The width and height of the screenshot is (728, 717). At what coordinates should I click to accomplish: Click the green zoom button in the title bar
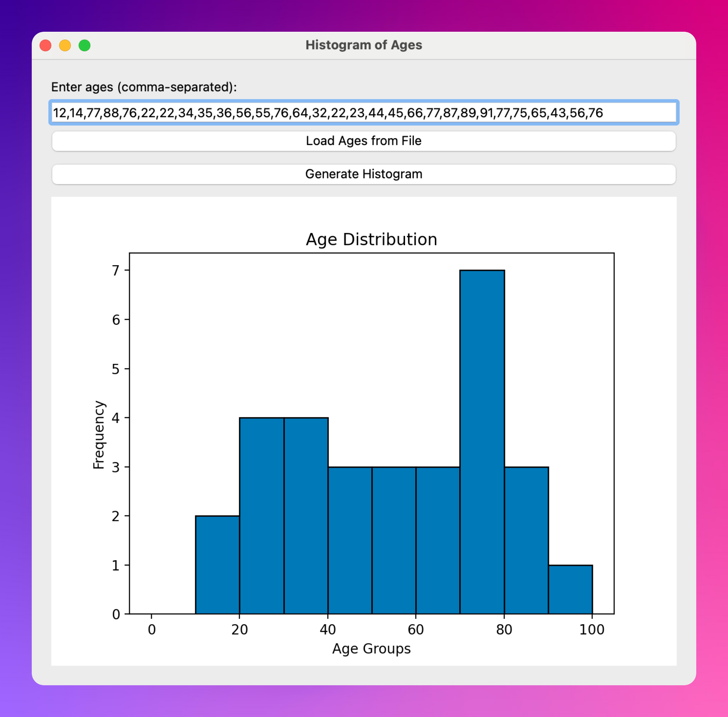[84, 45]
